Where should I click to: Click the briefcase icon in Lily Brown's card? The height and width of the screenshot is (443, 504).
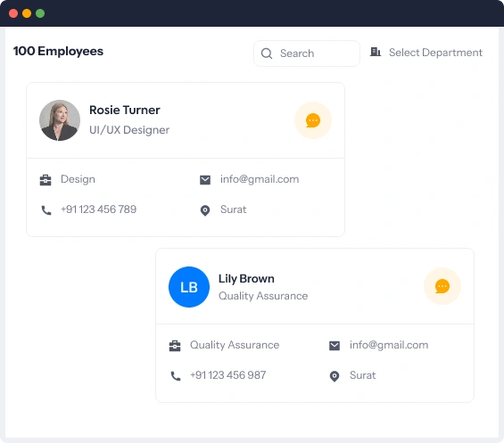(175, 346)
